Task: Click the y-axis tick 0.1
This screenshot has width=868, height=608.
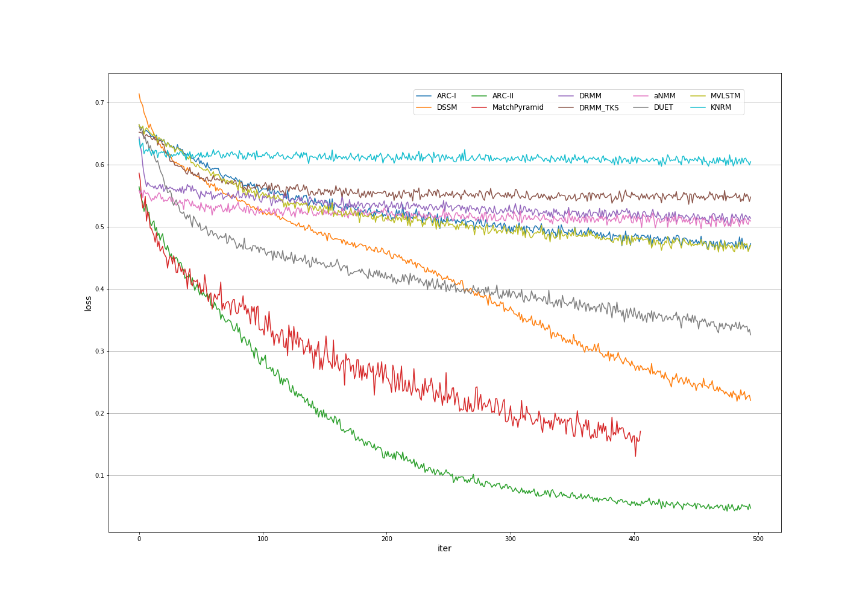Action: click(99, 476)
